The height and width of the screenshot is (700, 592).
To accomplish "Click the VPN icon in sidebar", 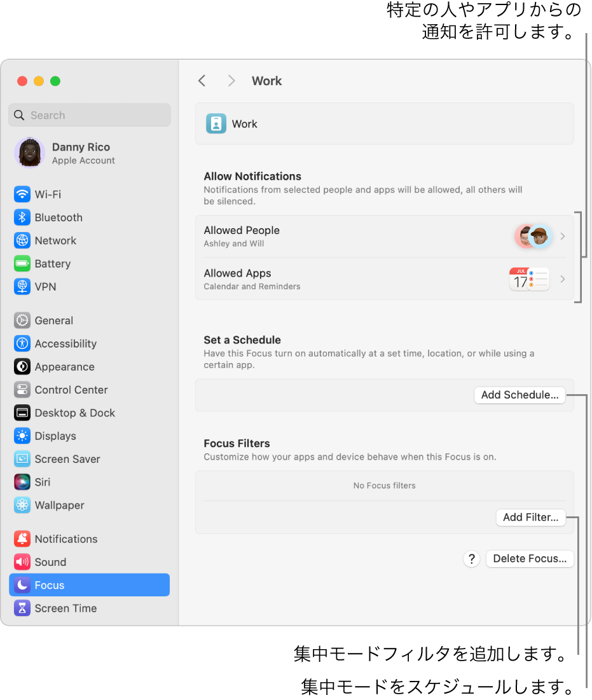I will 22,287.
